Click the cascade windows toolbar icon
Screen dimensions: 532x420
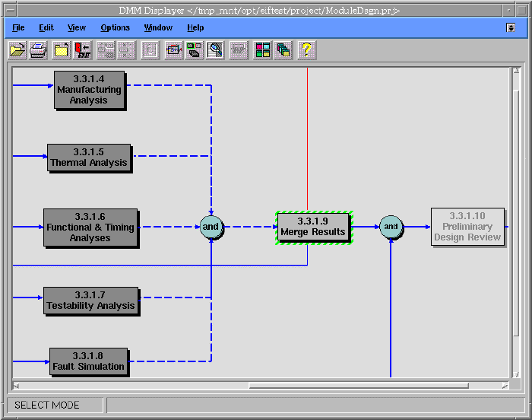coord(283,51)
